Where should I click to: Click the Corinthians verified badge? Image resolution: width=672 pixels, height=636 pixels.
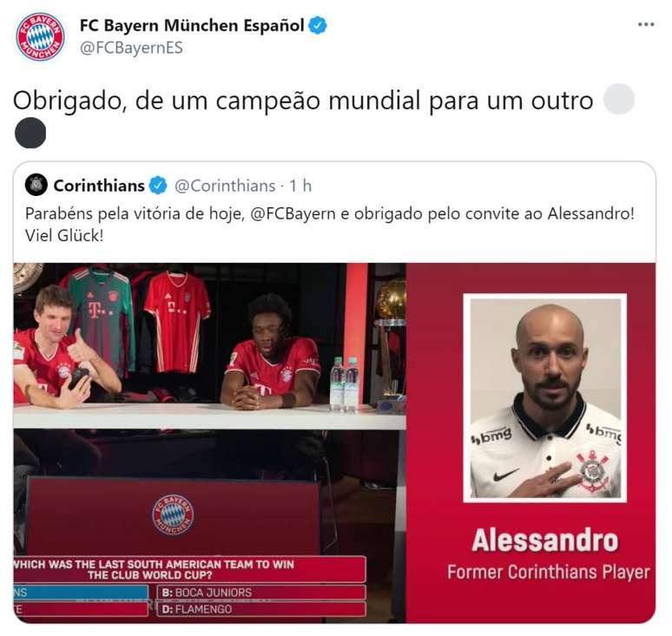pyautogui.click(x=158, y=186)
